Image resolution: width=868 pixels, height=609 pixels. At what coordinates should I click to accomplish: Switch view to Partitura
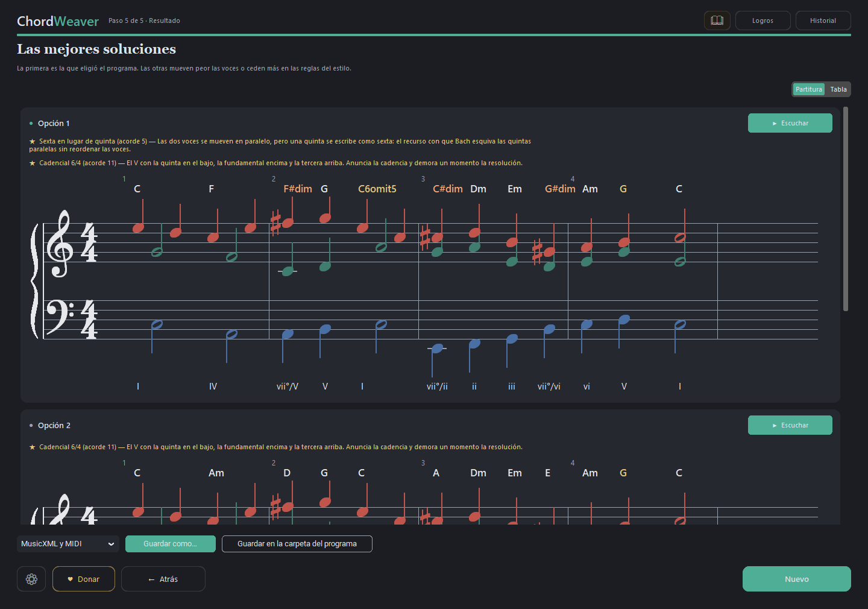coord(808,89)
